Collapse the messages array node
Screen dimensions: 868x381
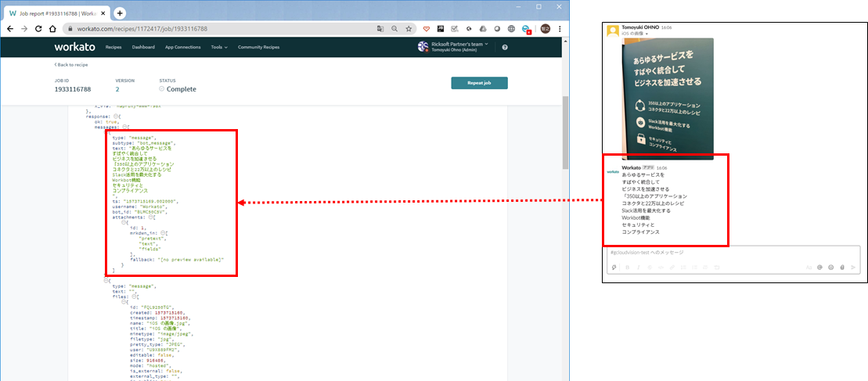coord(125,127)
